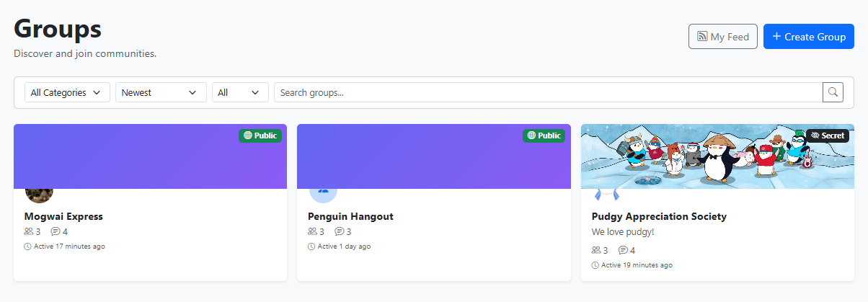Click Pudgy Appreciation Society avatar icon

click(606, 194)
